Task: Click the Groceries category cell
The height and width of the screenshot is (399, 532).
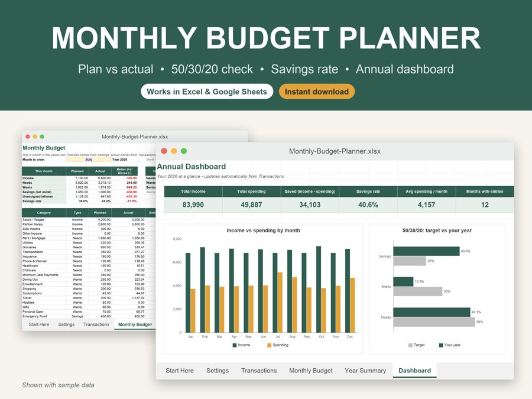Action: 44,247
